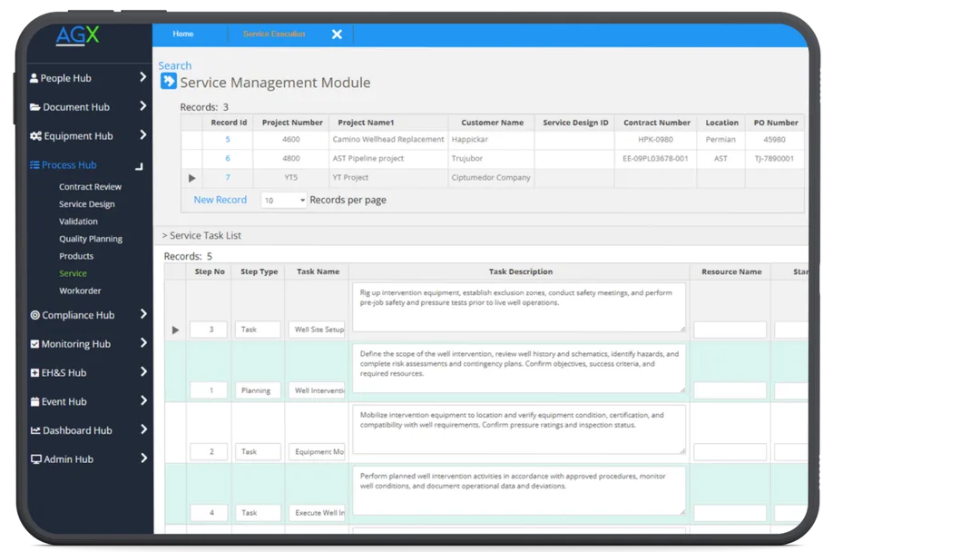Expand Event Hub chevron
Image resolution: width=980 pixels, height=552 pixels.
[x=143, y=400]
